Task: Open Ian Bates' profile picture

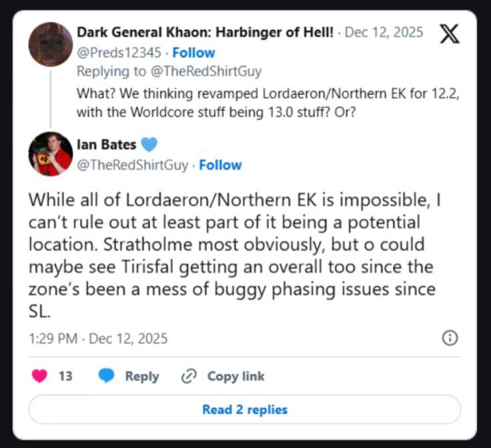Action: click(51, 154)
